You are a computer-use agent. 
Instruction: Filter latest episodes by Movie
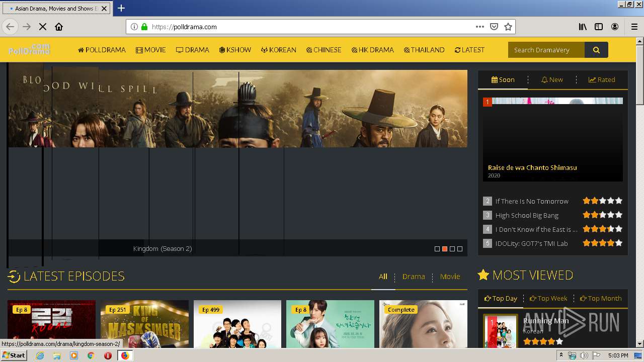[x=450, y=277]
